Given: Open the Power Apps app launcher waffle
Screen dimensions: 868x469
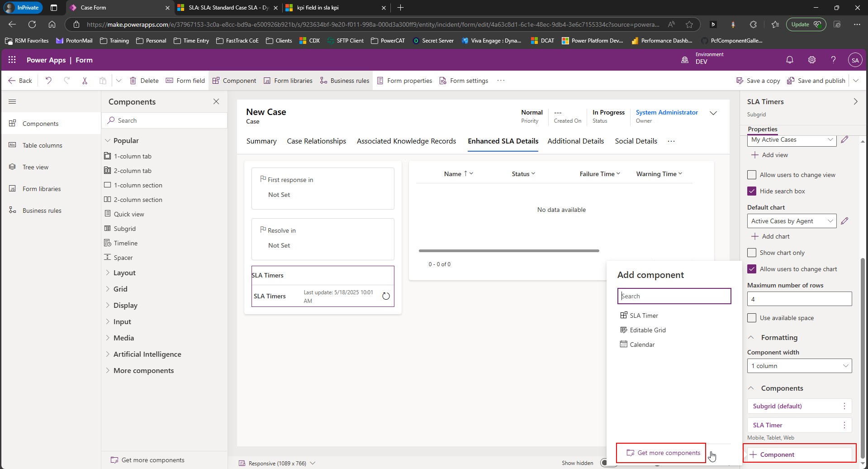Looking at the screenshot, I should (12, 60).
